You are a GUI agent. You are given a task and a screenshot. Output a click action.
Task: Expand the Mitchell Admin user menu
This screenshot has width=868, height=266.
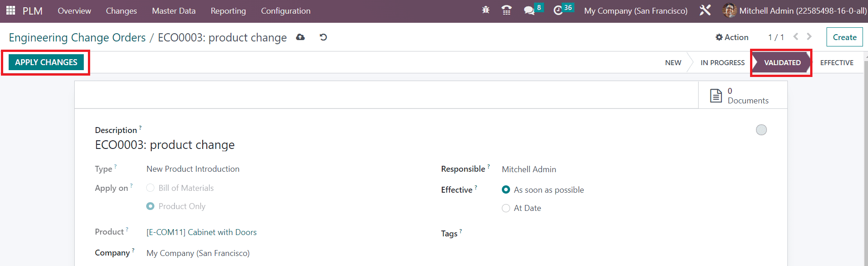(795, 10)
